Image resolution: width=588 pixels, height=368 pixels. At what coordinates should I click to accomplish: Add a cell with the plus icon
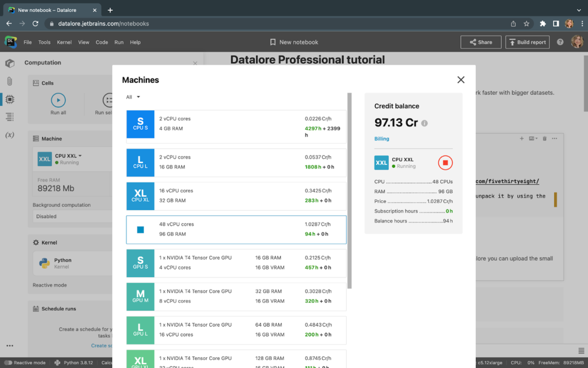[522, 138]
